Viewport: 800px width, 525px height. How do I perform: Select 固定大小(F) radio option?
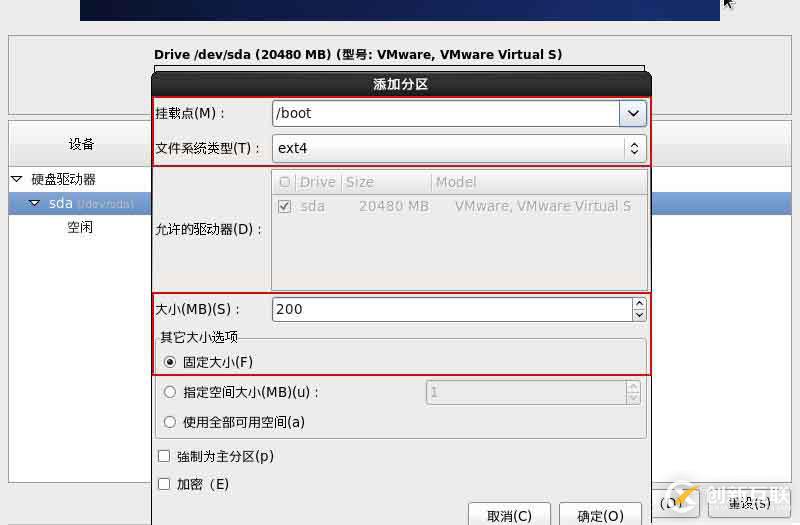(x=170, y=362)
